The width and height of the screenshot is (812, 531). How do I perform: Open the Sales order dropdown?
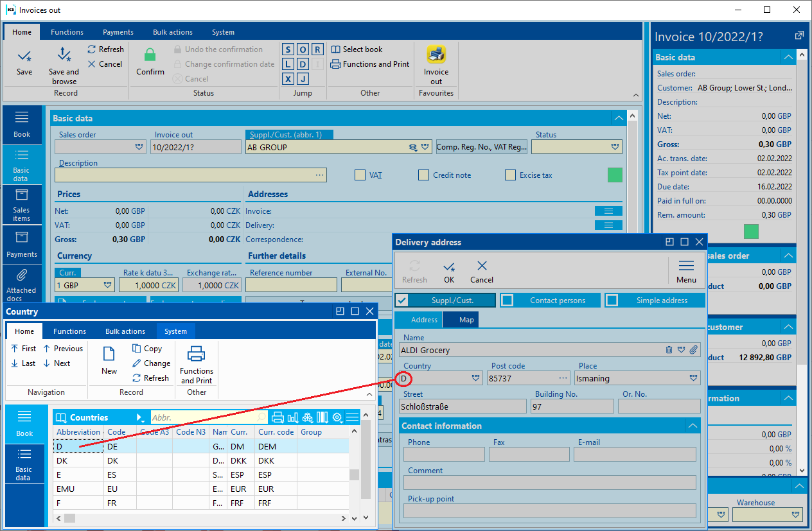coord(139,147)
